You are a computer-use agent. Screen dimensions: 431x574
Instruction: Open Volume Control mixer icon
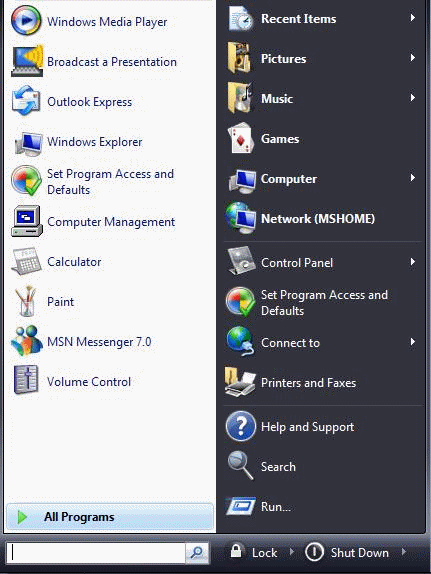26,380
